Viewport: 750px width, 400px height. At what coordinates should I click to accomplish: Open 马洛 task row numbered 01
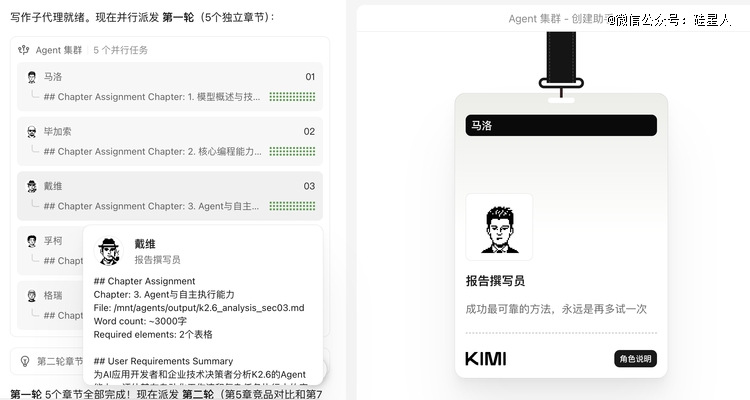pos(170,77)
